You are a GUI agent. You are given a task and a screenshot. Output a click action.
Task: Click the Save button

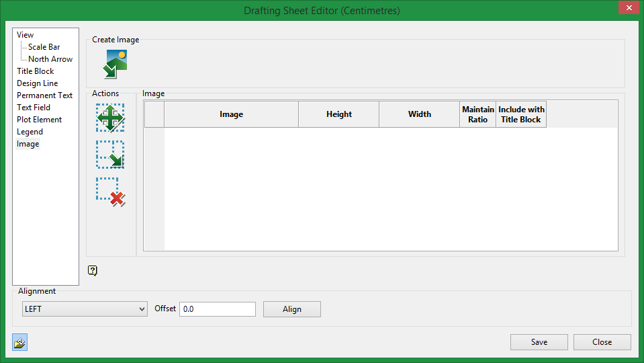(539, 342)
